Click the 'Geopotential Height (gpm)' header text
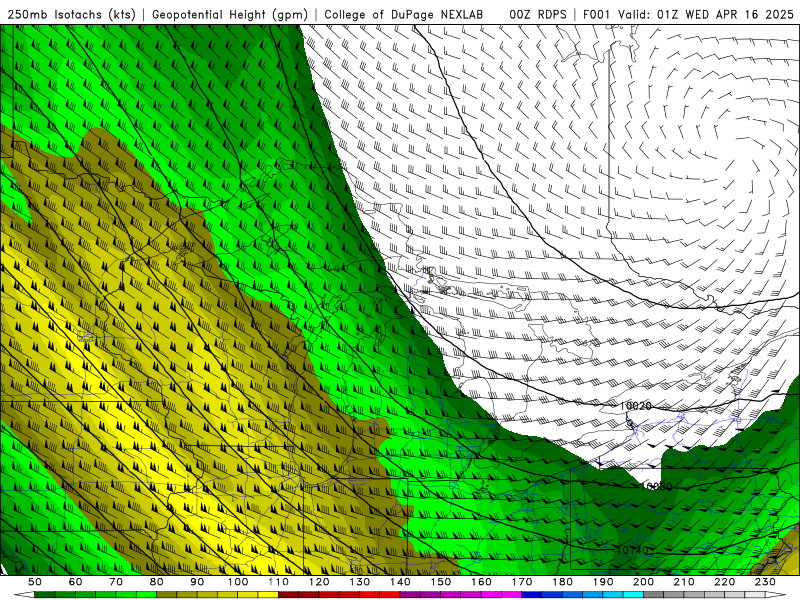This screenshot has height=600, width=800. (x=230, y=14)
